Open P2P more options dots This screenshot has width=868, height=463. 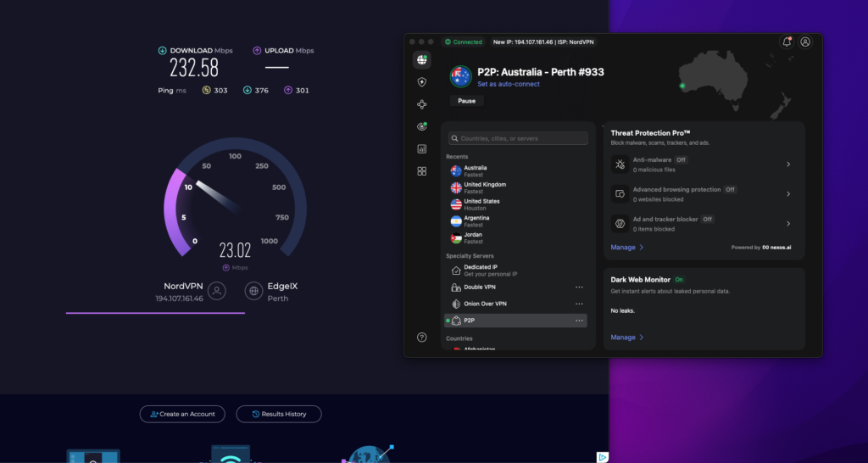coord(579,321)
